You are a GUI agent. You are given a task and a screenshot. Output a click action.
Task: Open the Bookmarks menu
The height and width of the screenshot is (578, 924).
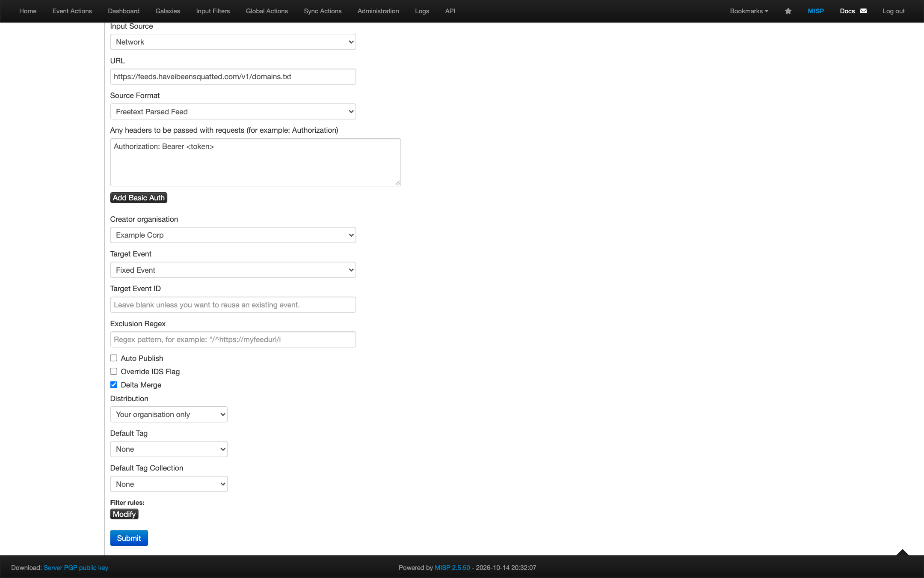point(749,11)
